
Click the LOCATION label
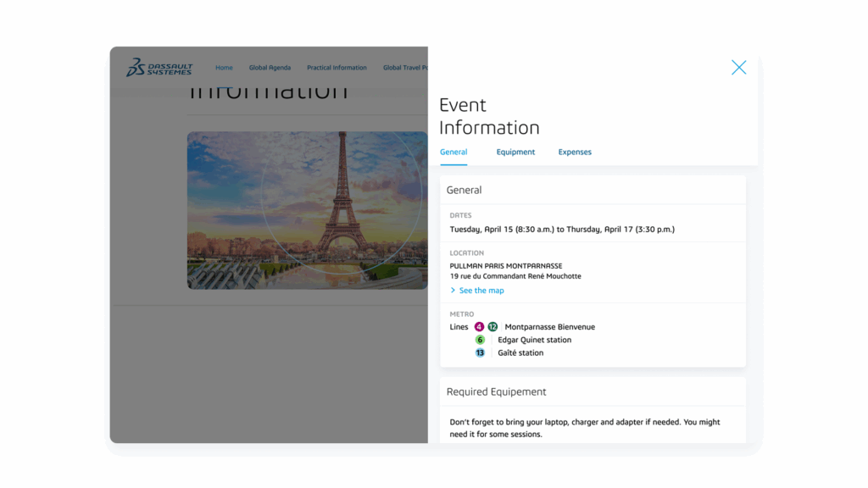tap(467, 252)
